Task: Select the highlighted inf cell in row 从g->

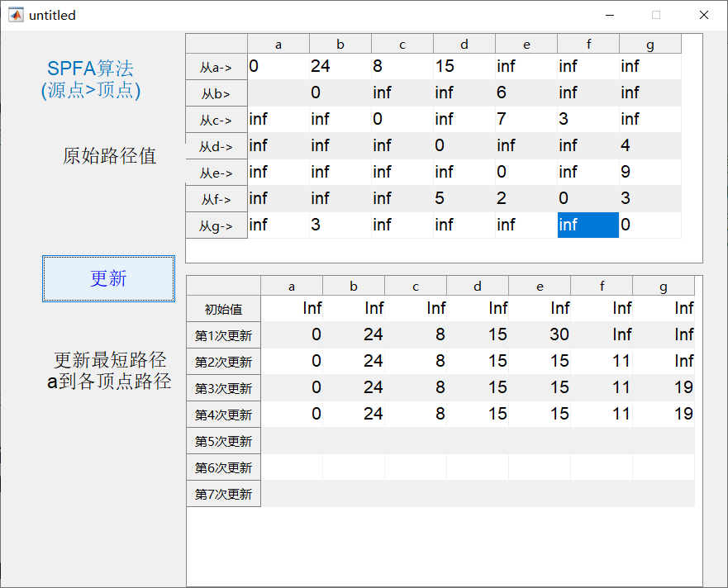Action: click(588, 225)
